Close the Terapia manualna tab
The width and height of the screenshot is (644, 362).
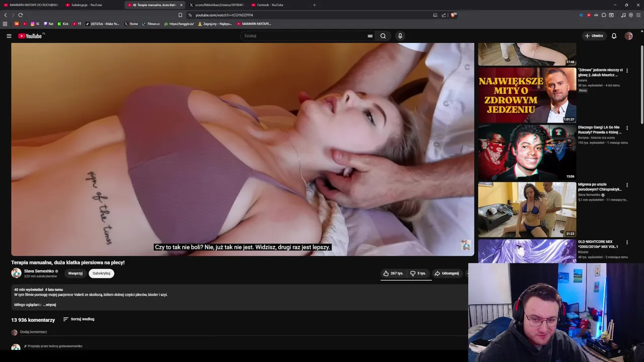click(x=181, y=5)
